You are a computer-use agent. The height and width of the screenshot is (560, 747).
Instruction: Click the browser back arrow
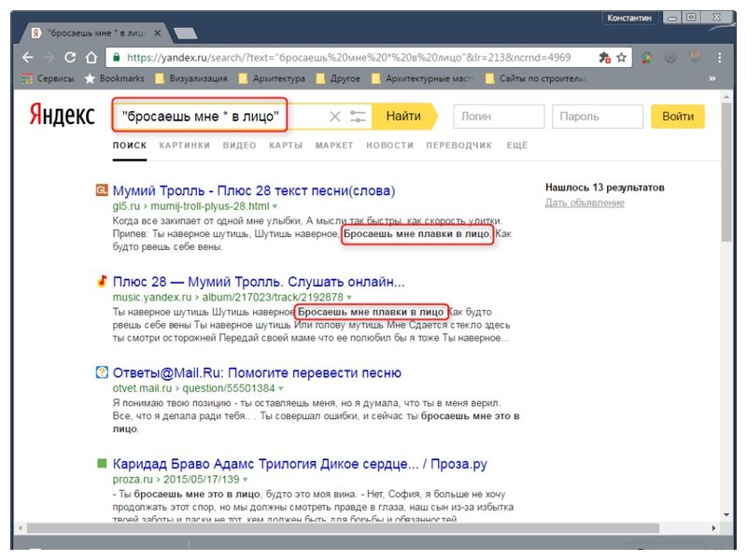pos(28,56)
